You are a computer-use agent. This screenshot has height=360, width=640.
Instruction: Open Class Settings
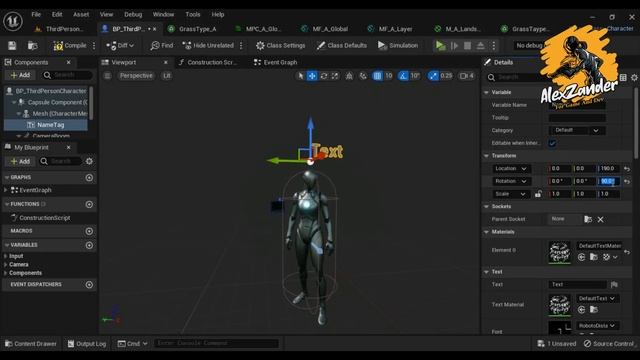(280, 45)
